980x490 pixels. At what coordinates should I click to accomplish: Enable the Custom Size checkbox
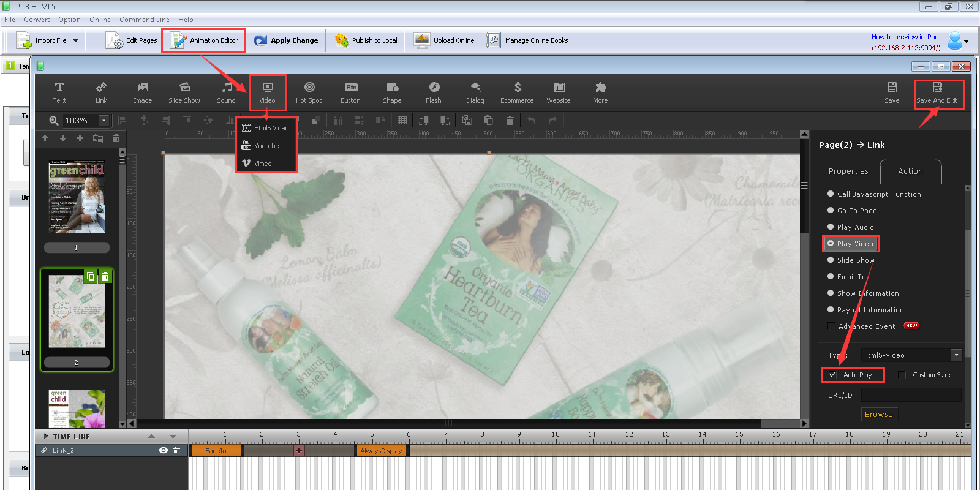coord(902,375)
